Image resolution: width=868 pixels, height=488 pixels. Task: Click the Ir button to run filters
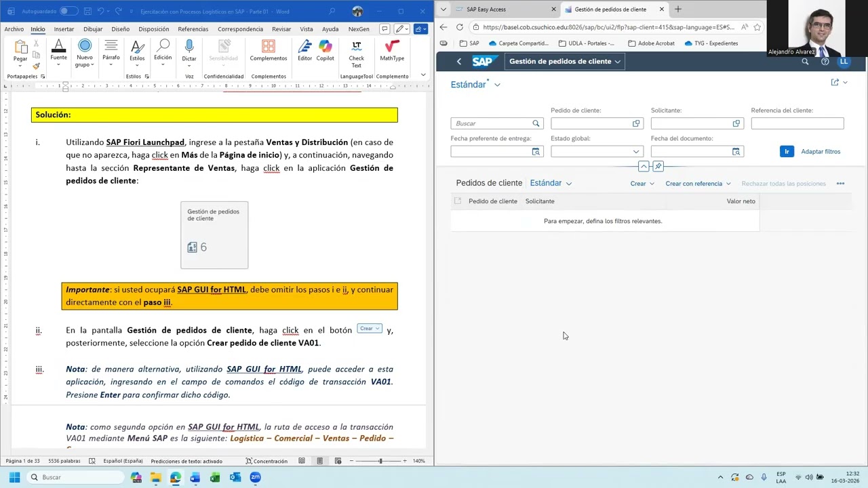pyautogui.click(x=787, y=152)
